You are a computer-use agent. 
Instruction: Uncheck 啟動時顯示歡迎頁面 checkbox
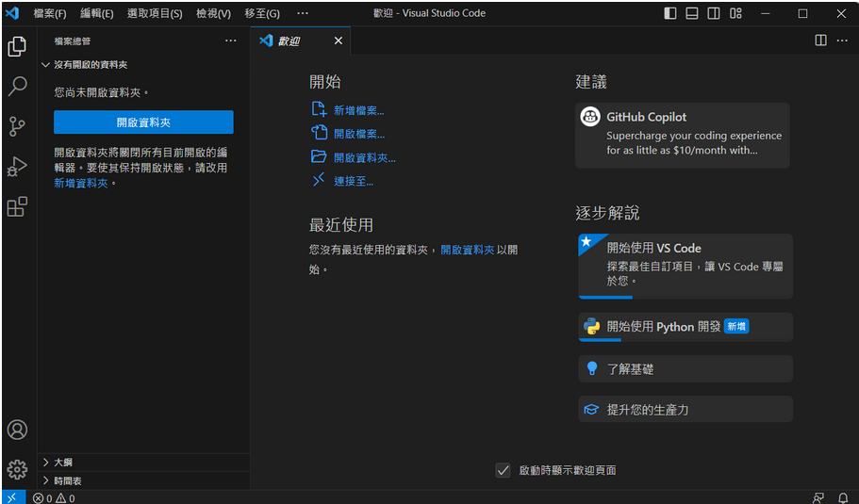tap(503, 470)
